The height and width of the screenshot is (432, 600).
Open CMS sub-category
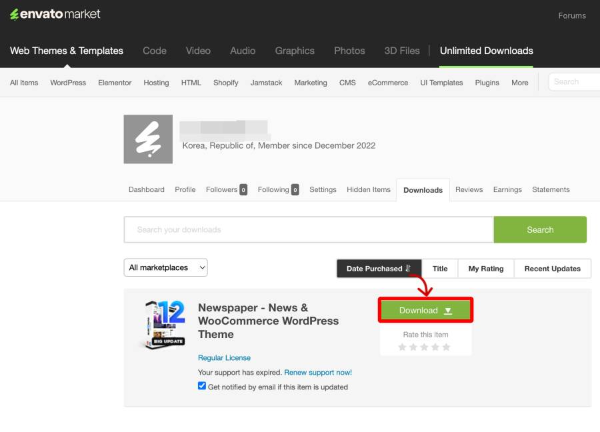click(347, 83)
